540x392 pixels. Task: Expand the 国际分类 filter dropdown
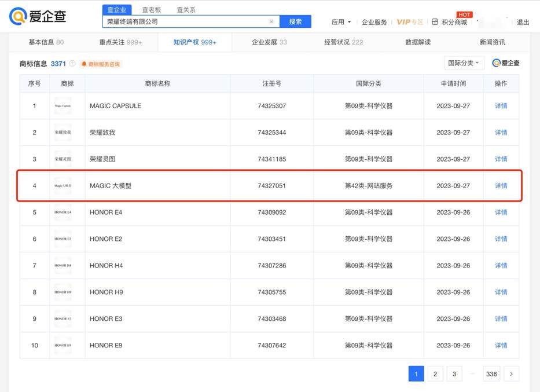coord(464,63)
